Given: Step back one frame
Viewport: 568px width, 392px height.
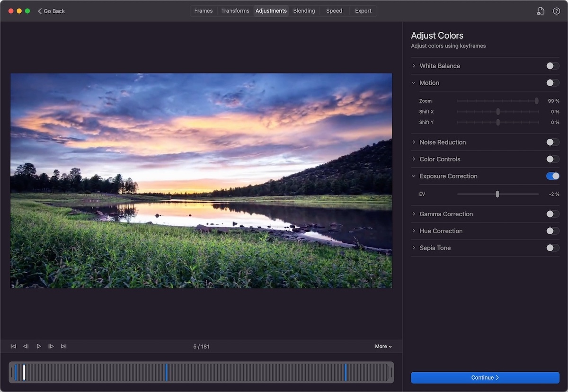Looking at the screenshot, I should 26,347.
